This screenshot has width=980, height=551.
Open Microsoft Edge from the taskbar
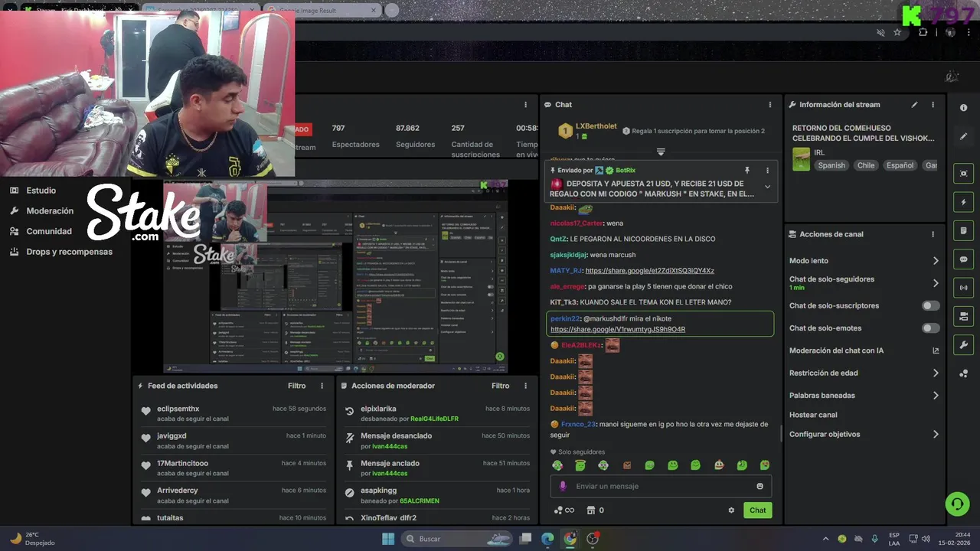547,539
